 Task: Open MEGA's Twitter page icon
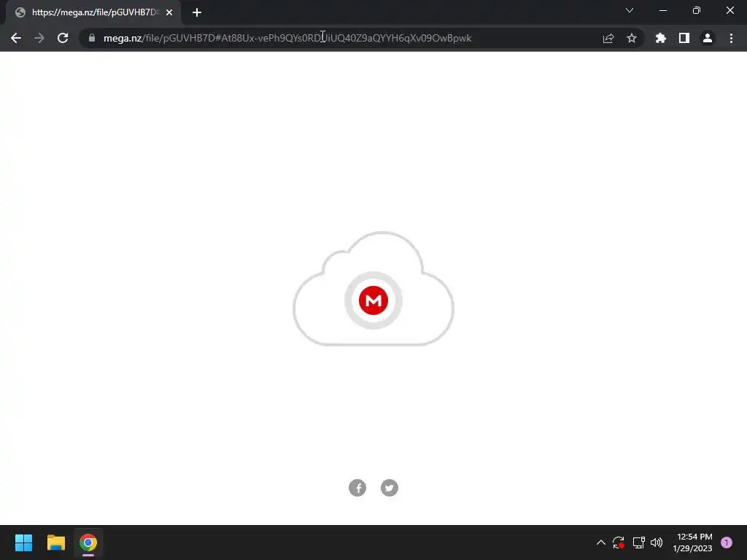(x=390, y=488)
